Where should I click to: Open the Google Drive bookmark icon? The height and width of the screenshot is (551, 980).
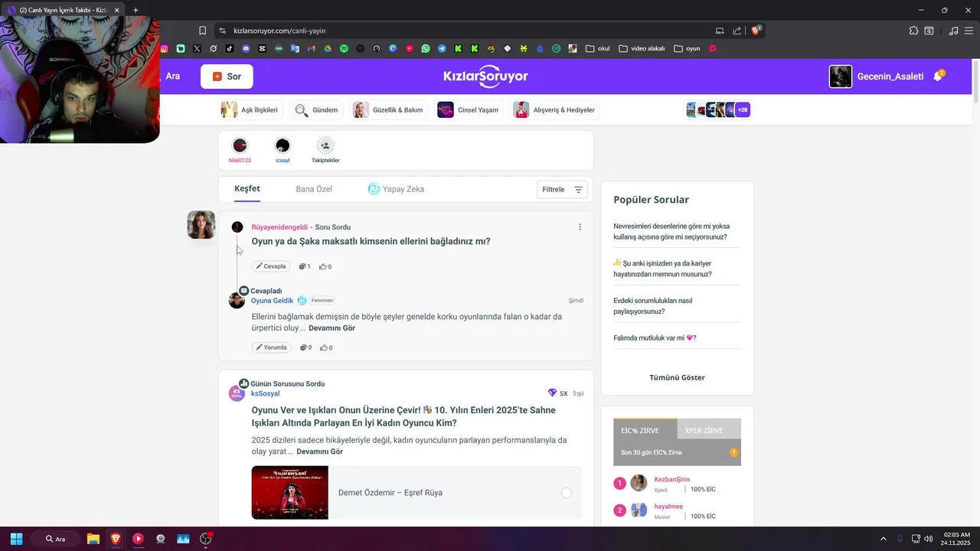point(328,48)
